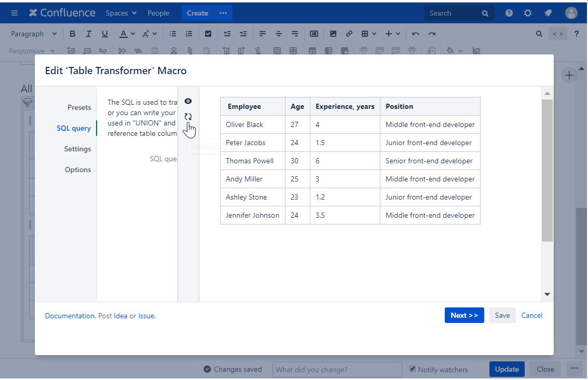Expand the Spaces menu
Screen dimensions: 588x380
(121, 13)
